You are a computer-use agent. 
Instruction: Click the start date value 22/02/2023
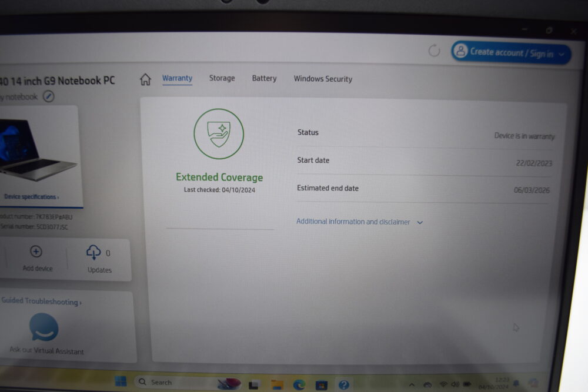534,163
